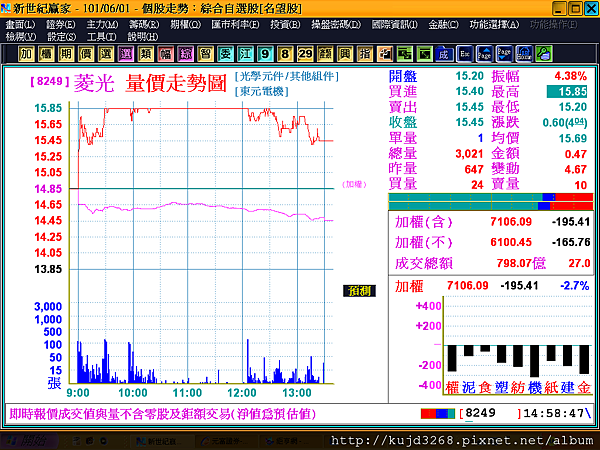Click the yellow 8 toolbar icon
The height and width of the screenshot is (450, 600).
tap(285, 54)
